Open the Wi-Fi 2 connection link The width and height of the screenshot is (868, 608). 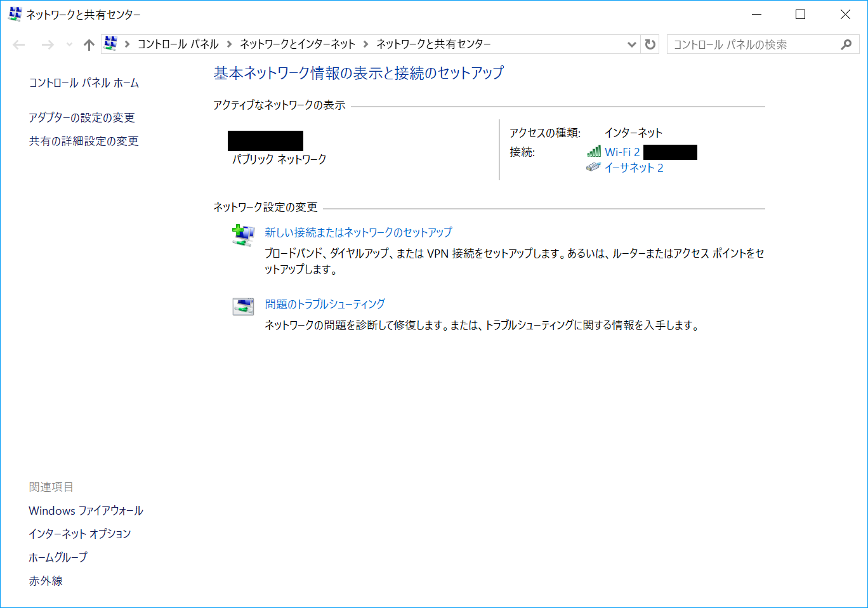(621, 152)
